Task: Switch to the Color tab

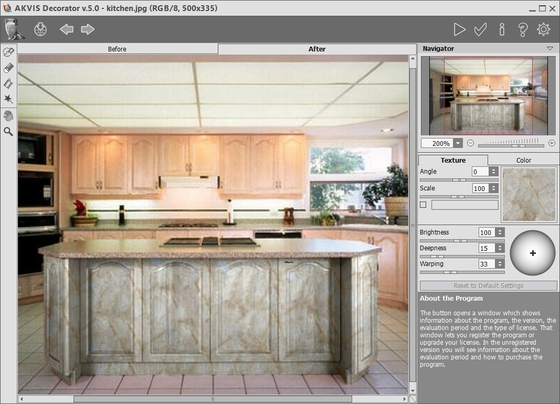Action: click(x=523, y=160)
